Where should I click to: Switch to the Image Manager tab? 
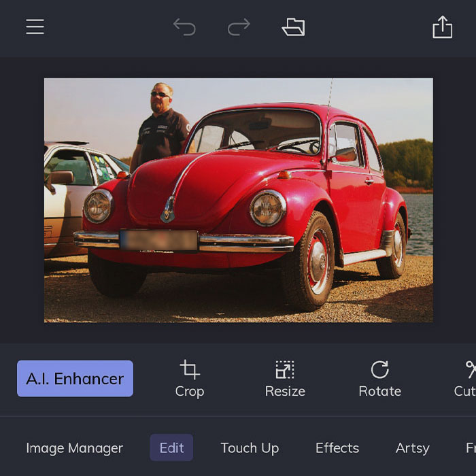point(74,448)
